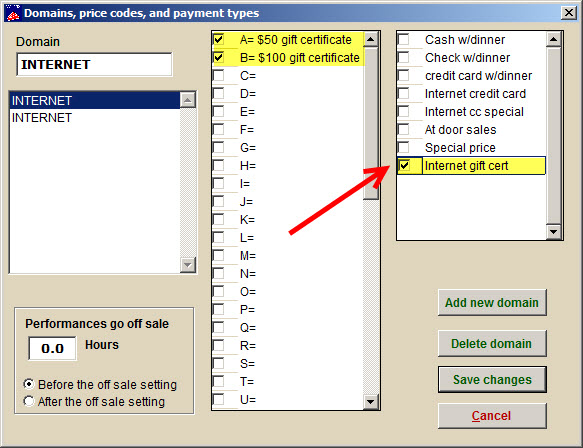Click down arrow of payment types scrollbar

point(554,232)
